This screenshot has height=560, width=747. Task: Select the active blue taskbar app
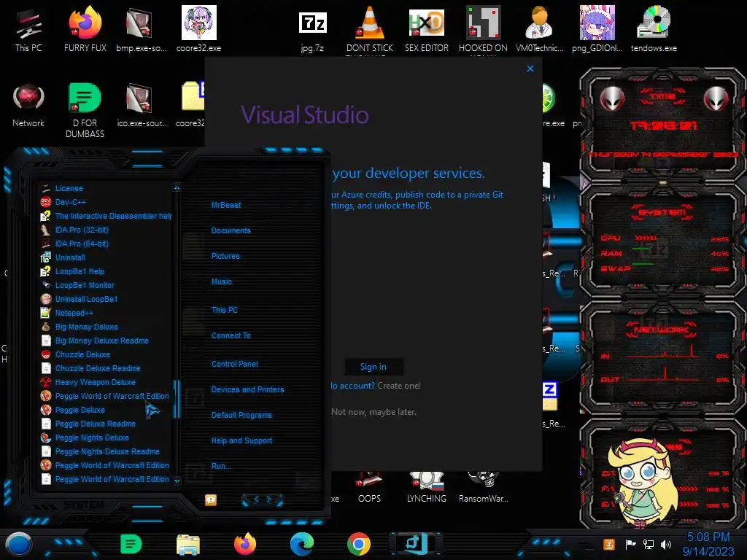coord(415,544)
